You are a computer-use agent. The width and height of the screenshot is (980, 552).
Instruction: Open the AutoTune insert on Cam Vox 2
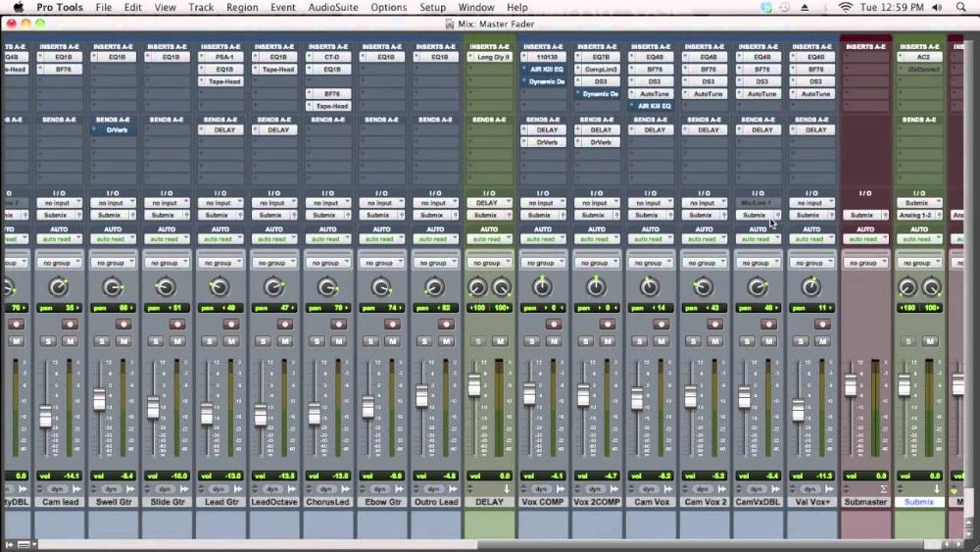pyautogui.click(x=709, y=94)
